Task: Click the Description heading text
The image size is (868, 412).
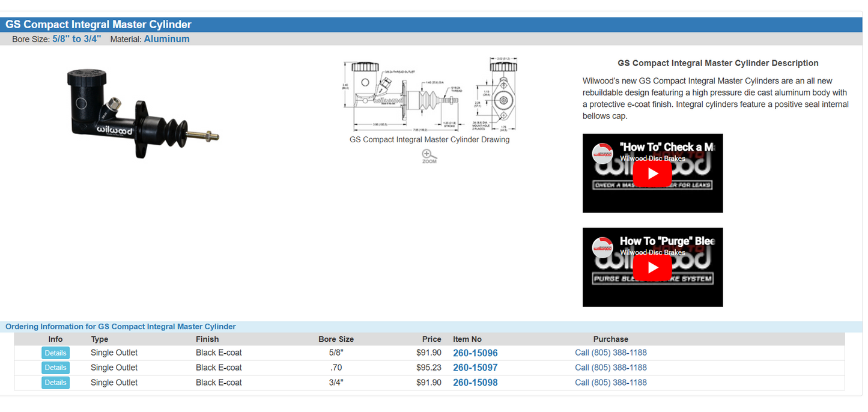Action: (718, 63)
